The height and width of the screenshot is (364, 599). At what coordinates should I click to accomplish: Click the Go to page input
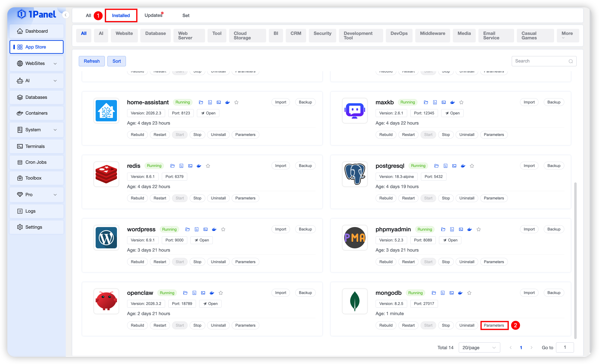tap(565, 348)
